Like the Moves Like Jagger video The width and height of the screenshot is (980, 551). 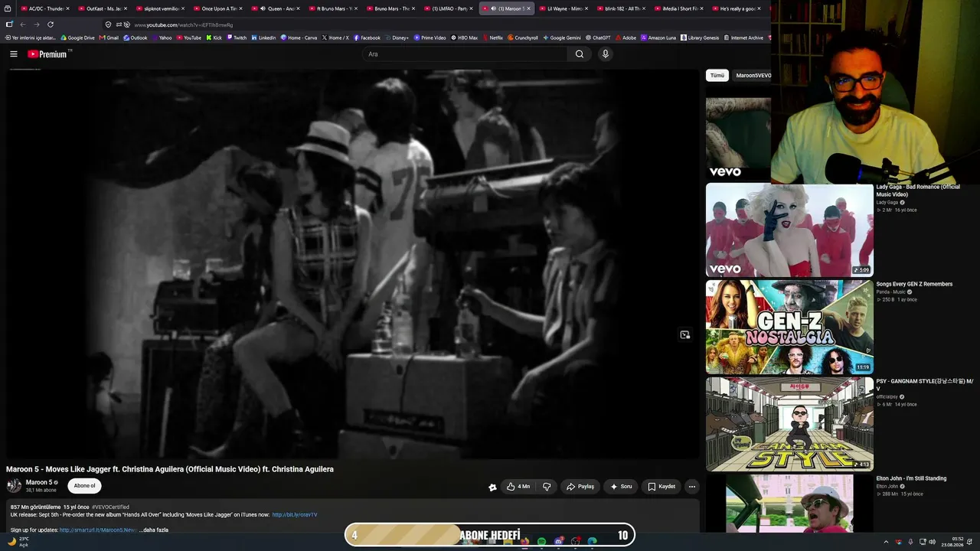pyautogui.click(x=518, y=487)
